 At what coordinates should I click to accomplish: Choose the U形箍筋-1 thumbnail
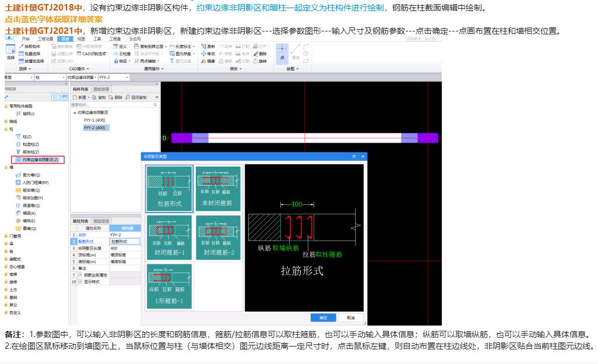click(170, 286)
